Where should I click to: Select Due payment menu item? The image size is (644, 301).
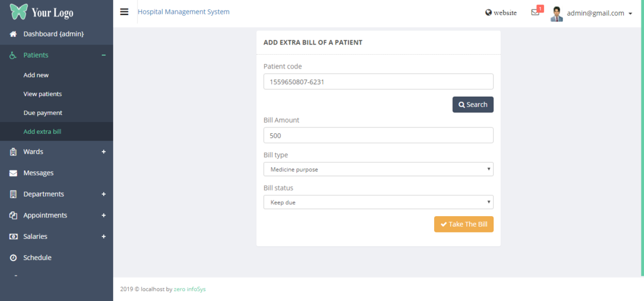click(43, 112)
